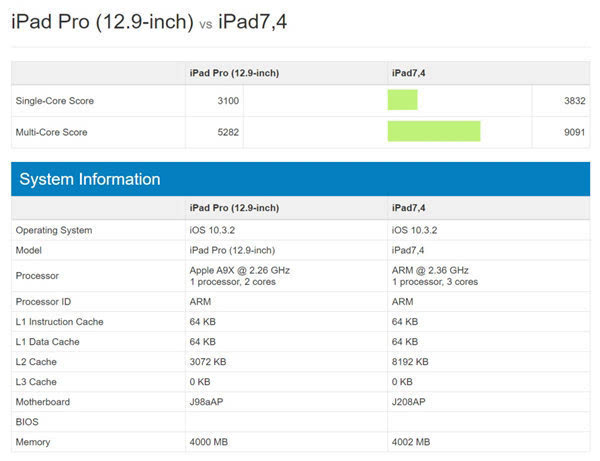Select the L1 Data Cache label

click(x=47, y=342)
